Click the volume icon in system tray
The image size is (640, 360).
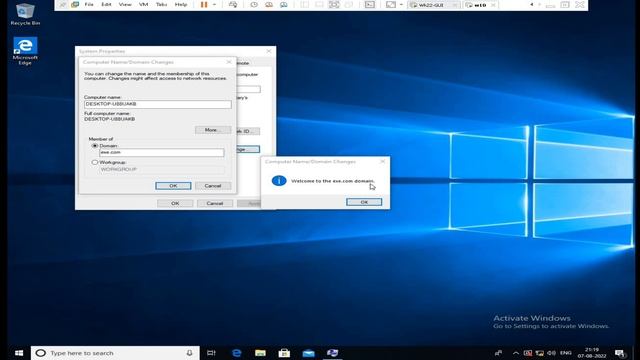[551, 353]
